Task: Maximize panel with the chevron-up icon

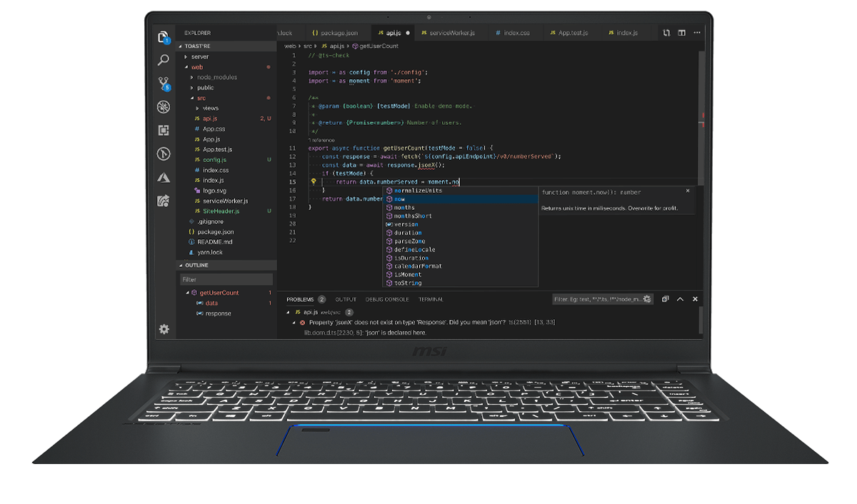Action: [x=680, y=299]
